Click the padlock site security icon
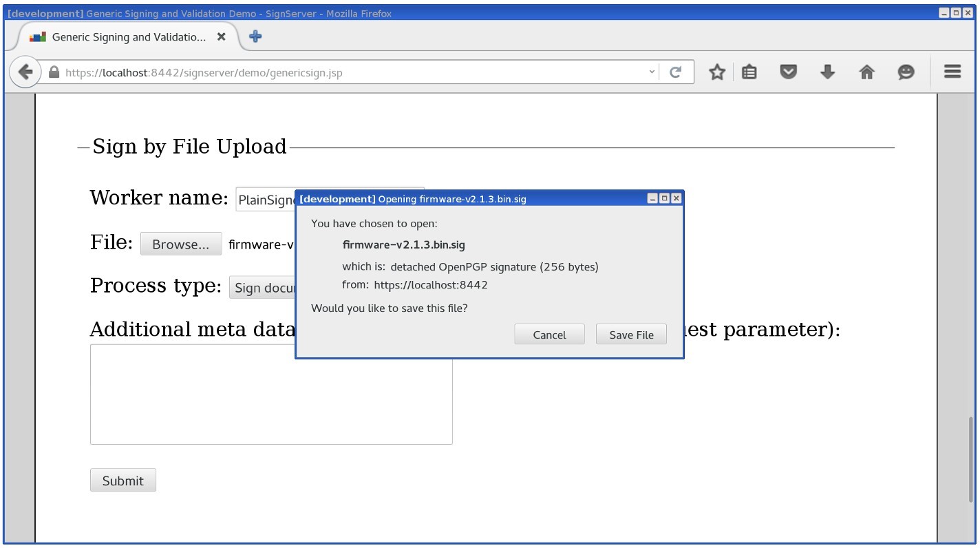 point(54,72)
